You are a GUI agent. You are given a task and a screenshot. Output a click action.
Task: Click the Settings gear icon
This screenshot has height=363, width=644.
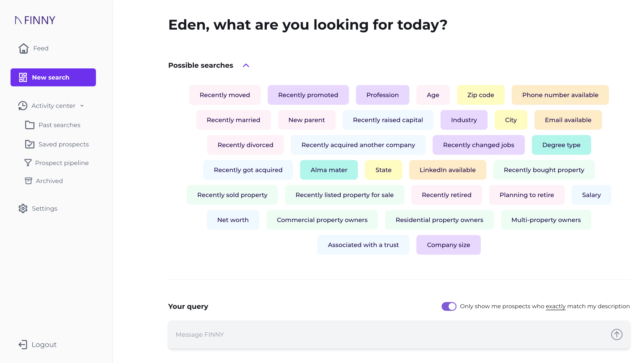pos(23,208)
